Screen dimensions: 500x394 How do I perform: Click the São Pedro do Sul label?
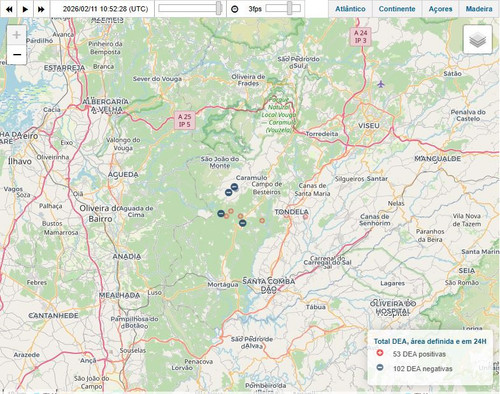click(x=298, y=62)
